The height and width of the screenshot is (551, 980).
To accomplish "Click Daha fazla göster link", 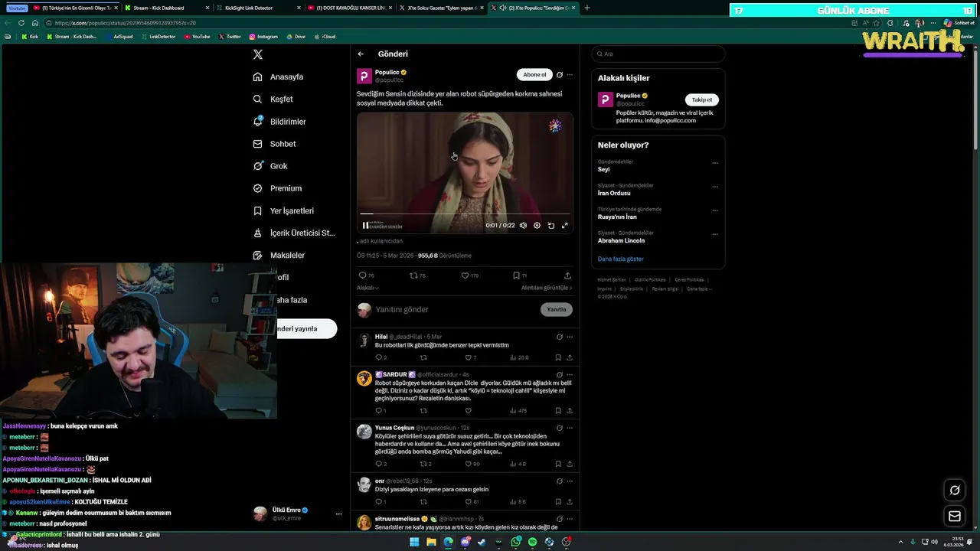I will [621, 259].
